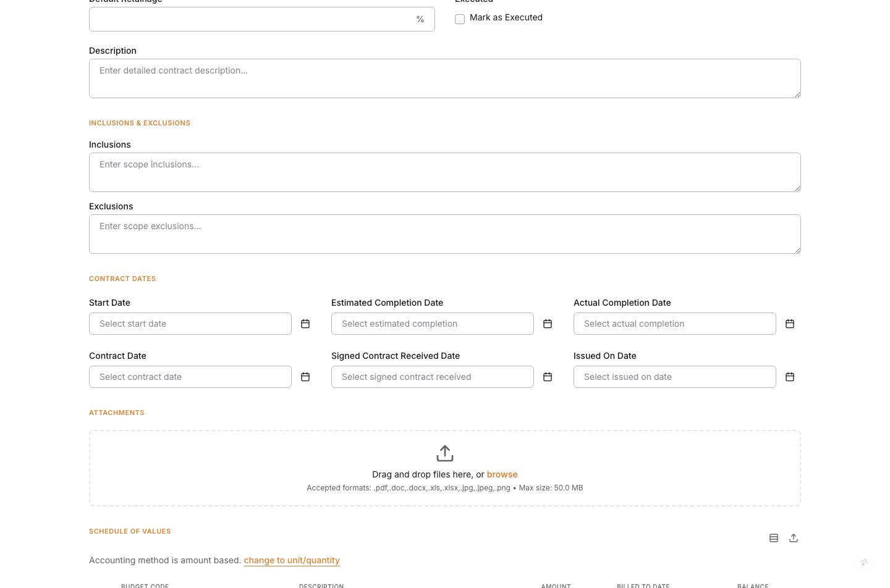The image size is (890, 588).
Task: Open the Issued On Date calendar icon
Action: [x=790, y=377]
